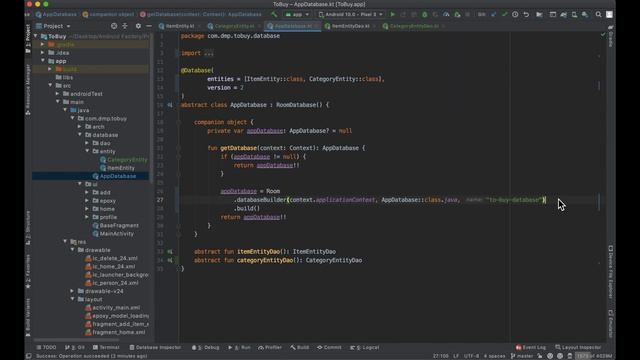
Task: Click the tool windows quick-access icon
Action: (x=29, y=356)
